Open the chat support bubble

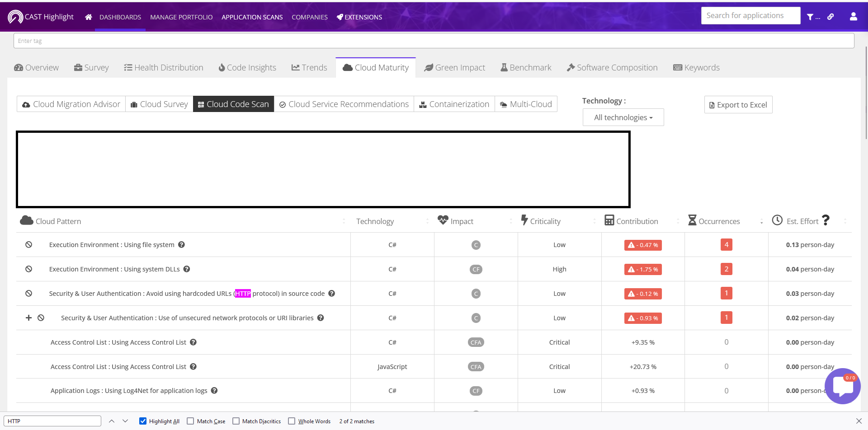[x=843, y=386]
